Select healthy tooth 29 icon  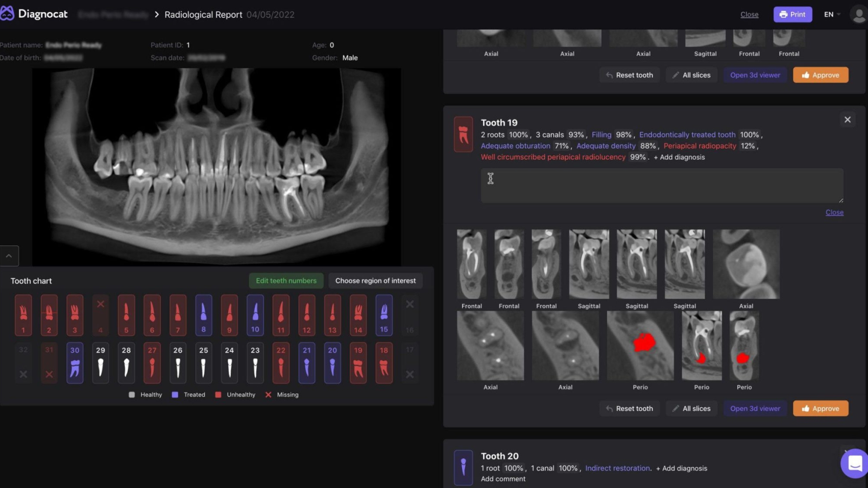(101, 363)
